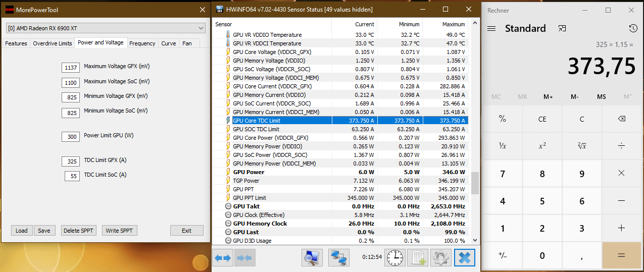Click the HWiNFO scrollbar down arrow
The width and height of the screenshot is (644, 272).
[x=475, y=241]
